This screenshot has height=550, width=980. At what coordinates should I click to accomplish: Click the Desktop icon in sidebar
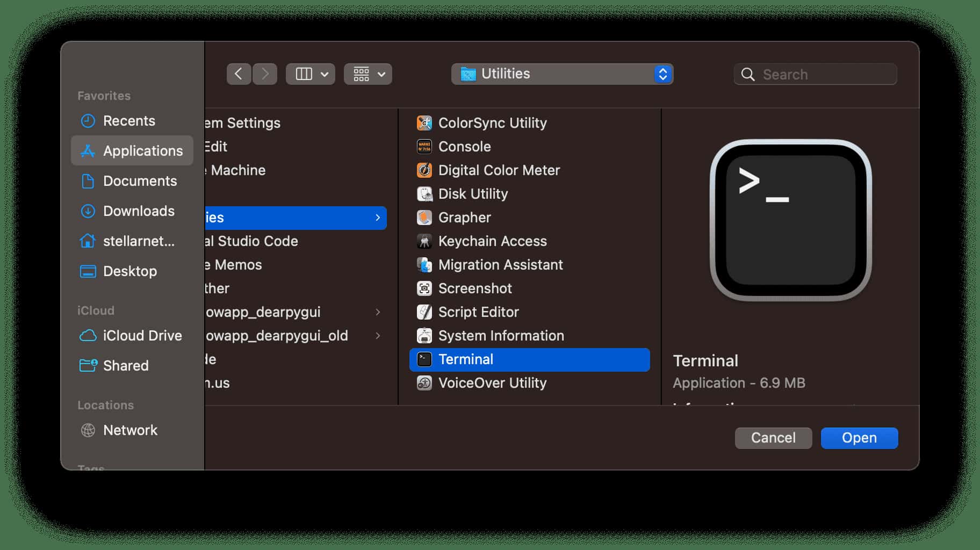88,271
